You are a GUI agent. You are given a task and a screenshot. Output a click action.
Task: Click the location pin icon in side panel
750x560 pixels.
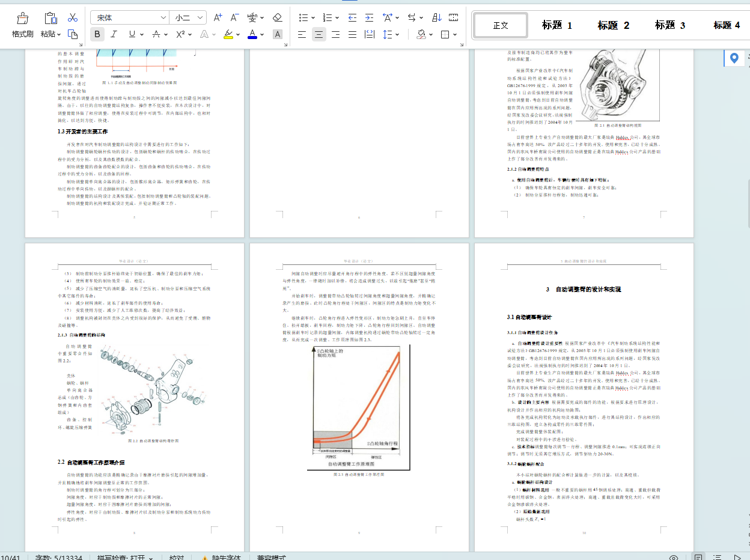click(x=734, y=58)
